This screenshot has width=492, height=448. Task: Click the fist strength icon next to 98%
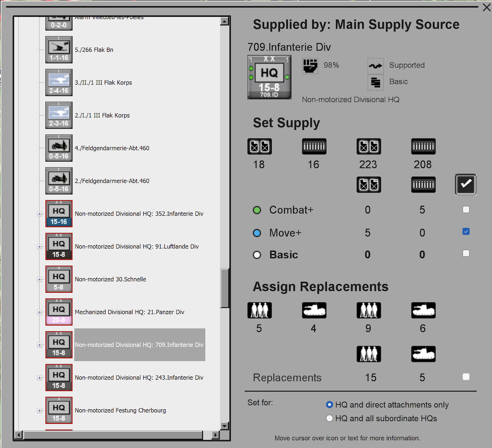(x=310, y=66)
